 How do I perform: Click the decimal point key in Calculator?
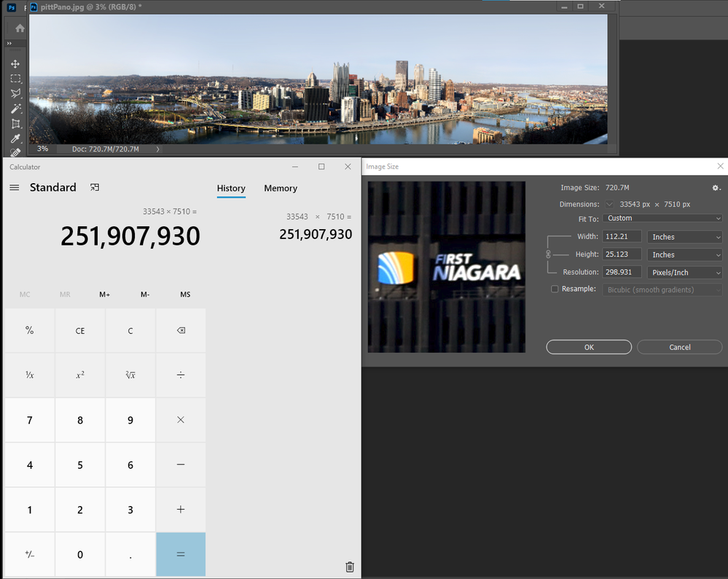coord(130,554)
